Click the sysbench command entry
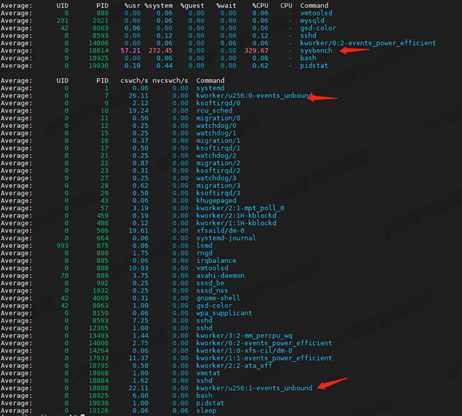The image size is (462, 416). (x=316, y=51)
